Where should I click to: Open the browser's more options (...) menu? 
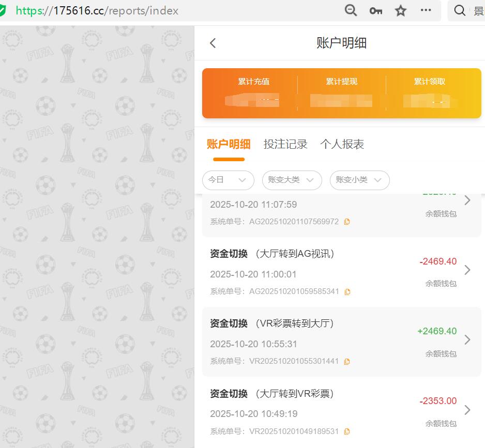(x=425, y=10)
